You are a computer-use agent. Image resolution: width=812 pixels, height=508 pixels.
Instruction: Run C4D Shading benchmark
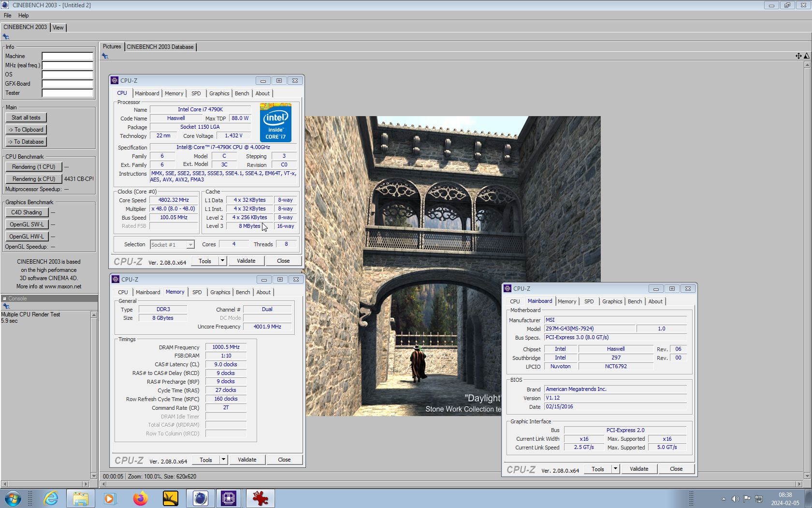pos(27,212)
